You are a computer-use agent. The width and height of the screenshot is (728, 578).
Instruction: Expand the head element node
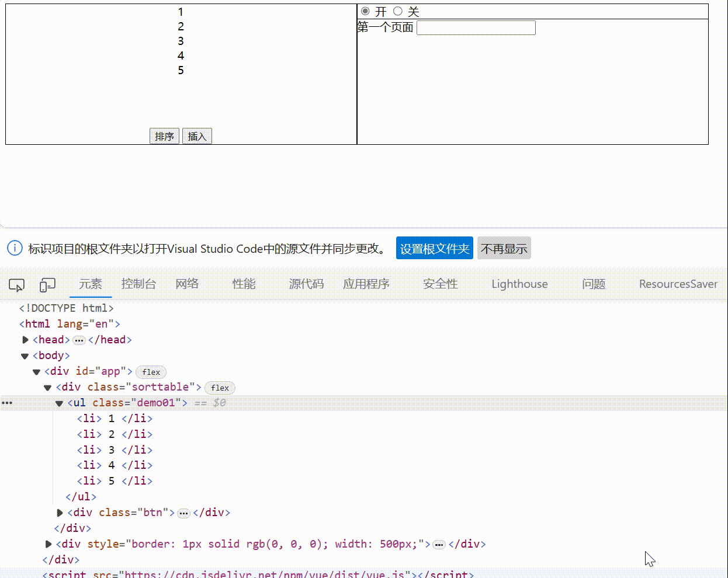[x=25, y=340]
